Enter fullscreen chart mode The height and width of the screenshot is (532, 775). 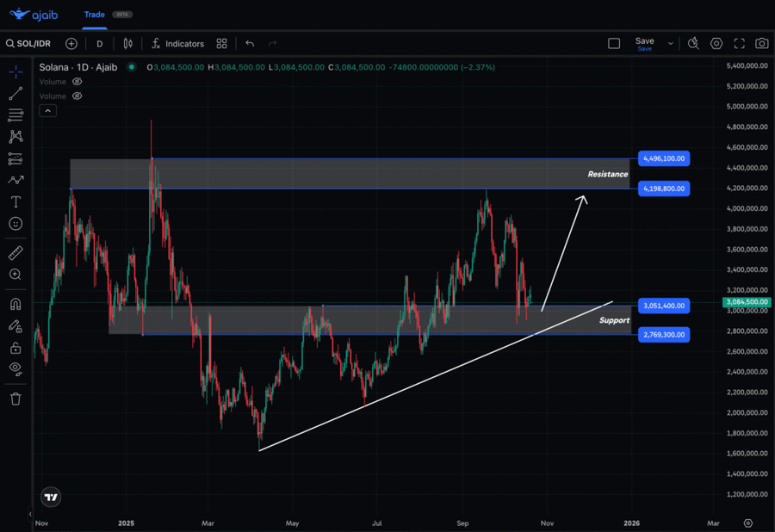coord(739,43)
